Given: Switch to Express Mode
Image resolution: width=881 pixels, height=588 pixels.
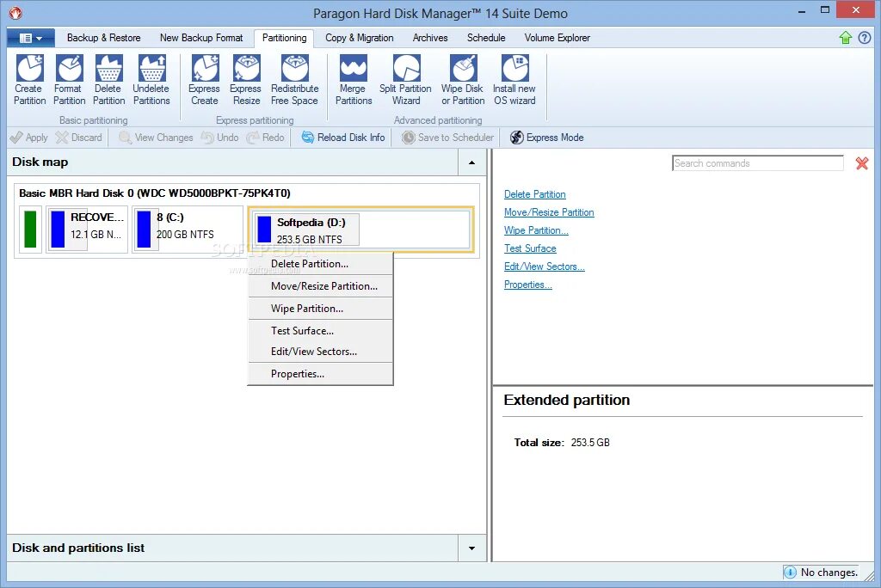Looking at the screenshot, I should tap(546, 138).
